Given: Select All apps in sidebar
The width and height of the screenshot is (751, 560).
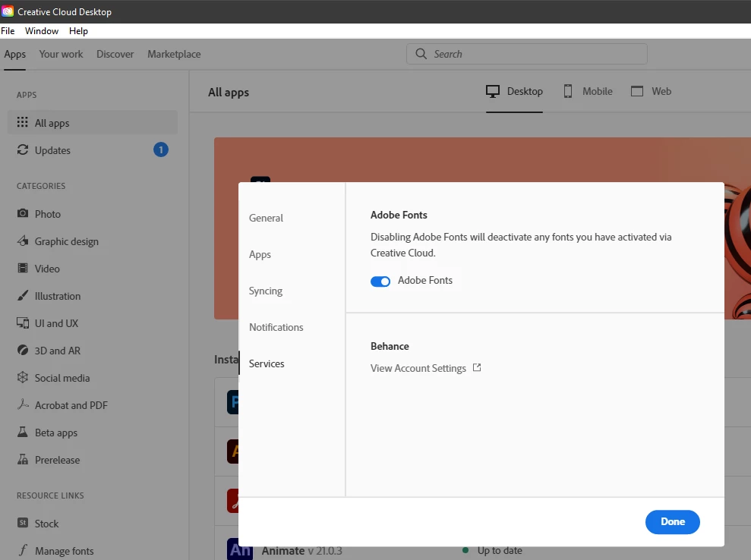Looking at the screenshot, I should click(93, 122).
